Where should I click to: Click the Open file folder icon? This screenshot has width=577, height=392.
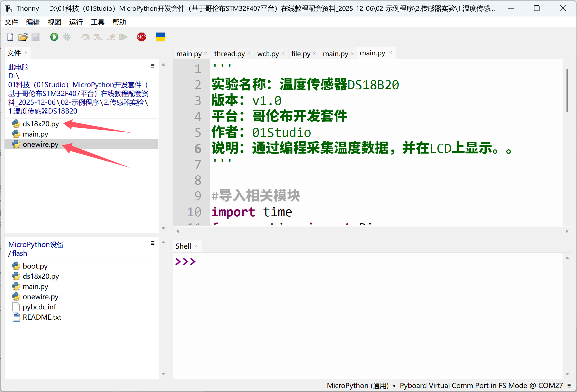23,37
